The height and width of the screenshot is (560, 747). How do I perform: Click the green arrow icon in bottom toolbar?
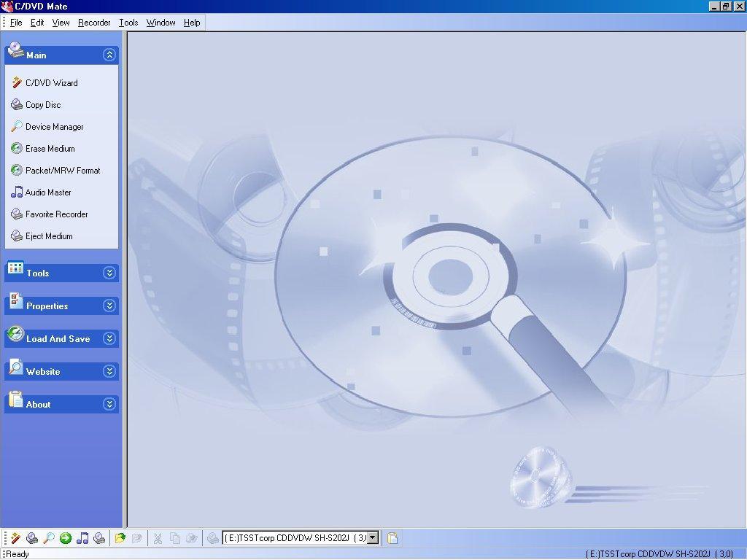66,538
